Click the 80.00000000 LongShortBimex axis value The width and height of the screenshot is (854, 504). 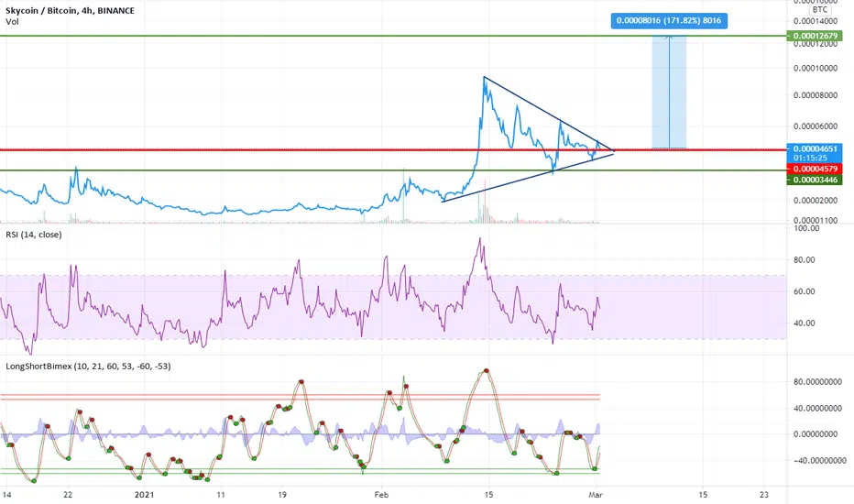coord(818,382)
